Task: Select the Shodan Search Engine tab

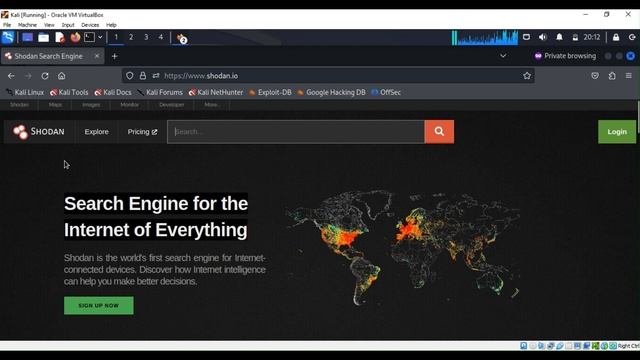Action: point(53,56)
